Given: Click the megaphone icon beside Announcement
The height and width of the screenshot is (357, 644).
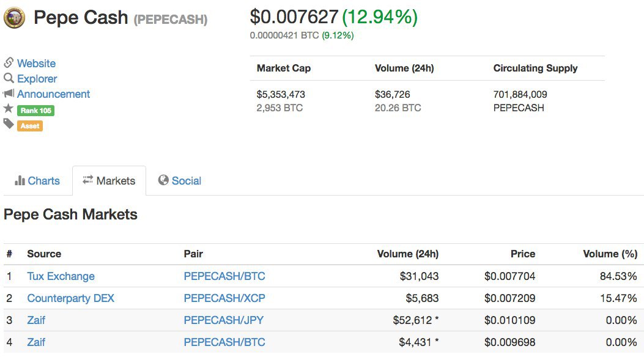Looking at the screenshot, I should tap(9, 93).
